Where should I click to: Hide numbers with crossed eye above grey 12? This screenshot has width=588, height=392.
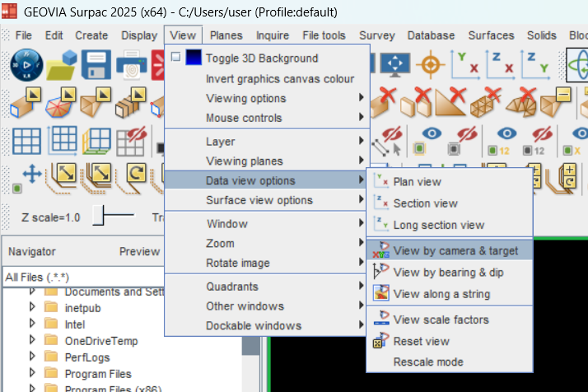tap(536, 142)
